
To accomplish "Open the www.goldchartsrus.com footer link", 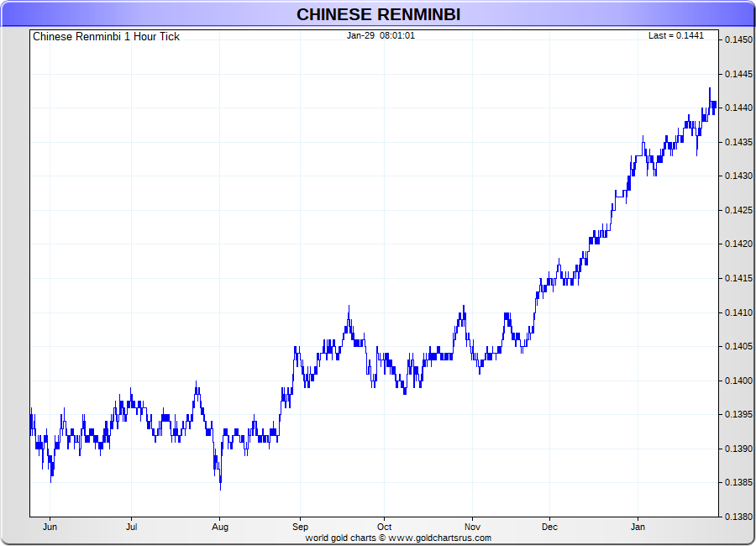I will [x=439, y=538].
